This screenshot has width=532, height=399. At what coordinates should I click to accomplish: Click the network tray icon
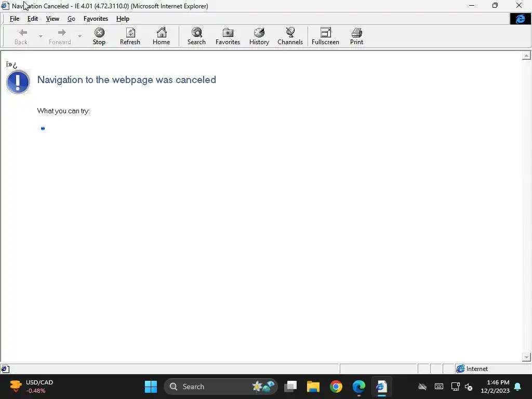(x=455, y=387)
